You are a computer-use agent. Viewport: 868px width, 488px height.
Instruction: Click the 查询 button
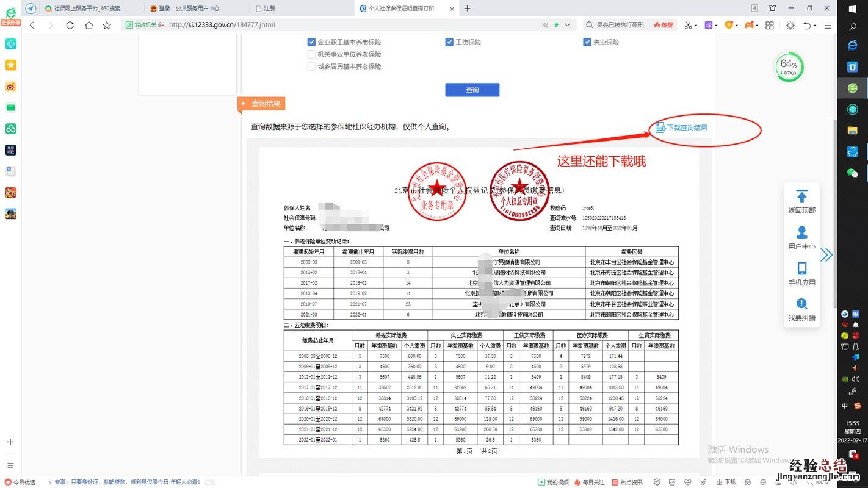[x=472, y=90]
